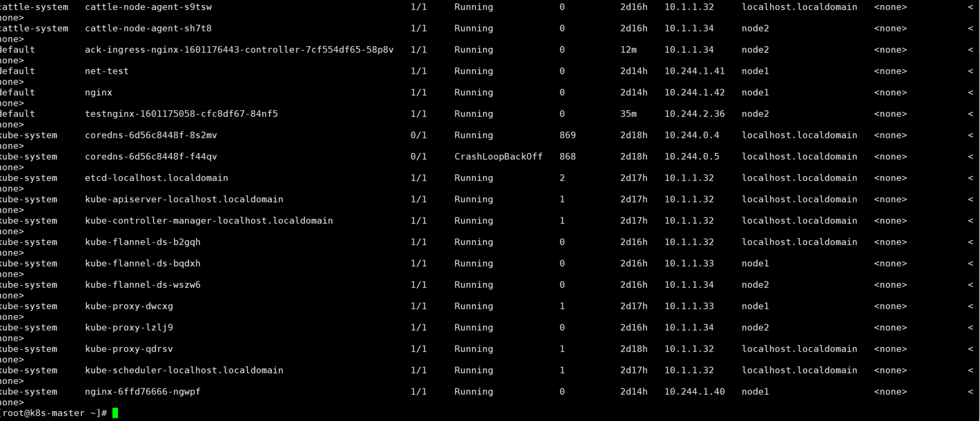This screenshot has width=980, height=421.
Task: Click the kube-flannel-ds-wszw6 pod name
Action: tap(143, 285)
